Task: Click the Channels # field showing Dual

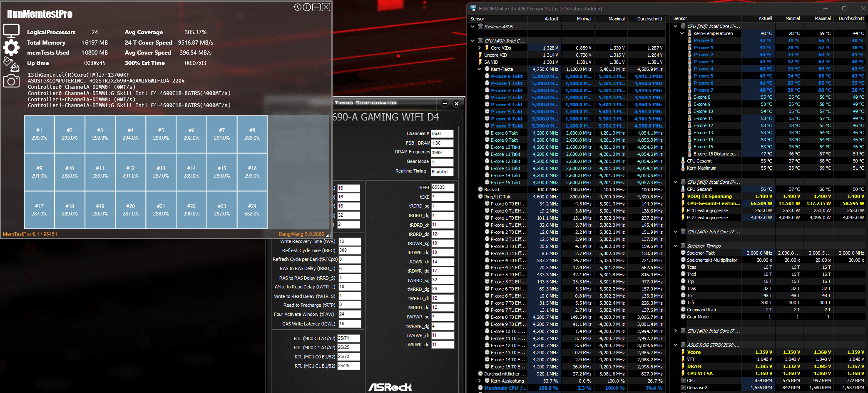Action: 442,134
